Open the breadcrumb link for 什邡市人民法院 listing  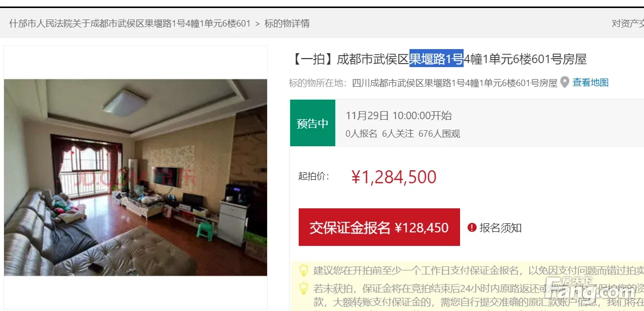pyautogui.click(x=130, y=24)
